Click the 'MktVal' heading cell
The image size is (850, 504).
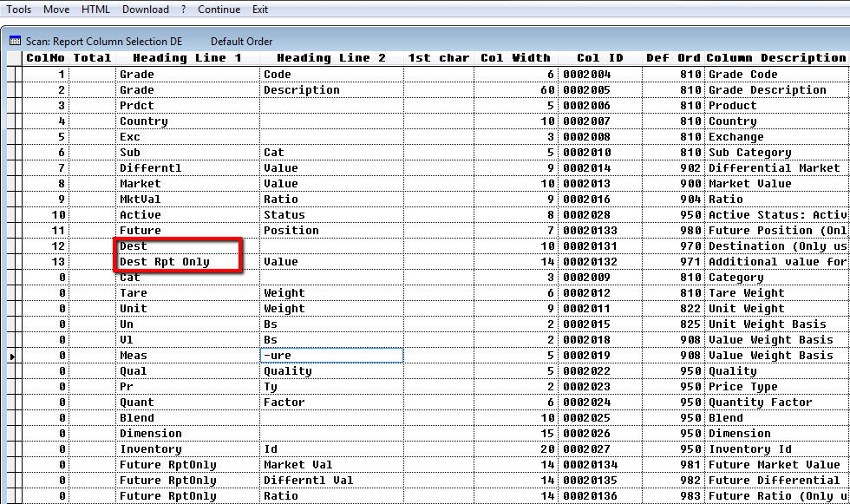(187, 200)
